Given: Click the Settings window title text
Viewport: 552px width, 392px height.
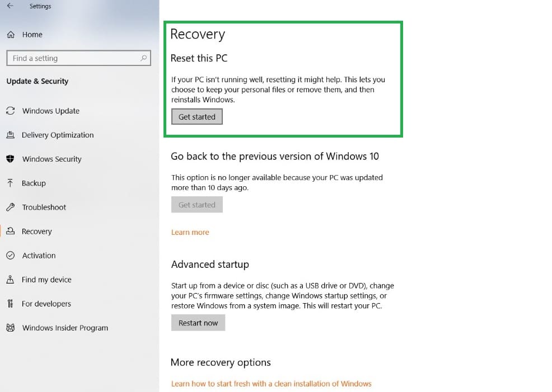Looking at the screenshot, I should (x=40, y=6).
